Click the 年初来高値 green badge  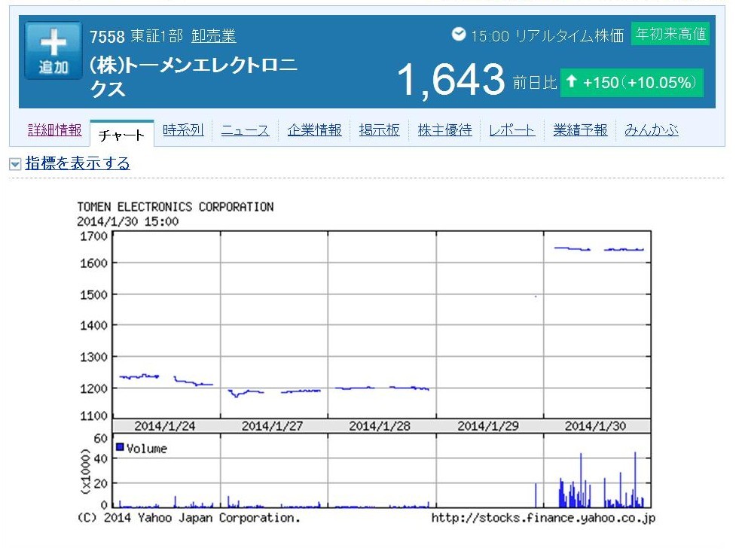click(670, 34)
